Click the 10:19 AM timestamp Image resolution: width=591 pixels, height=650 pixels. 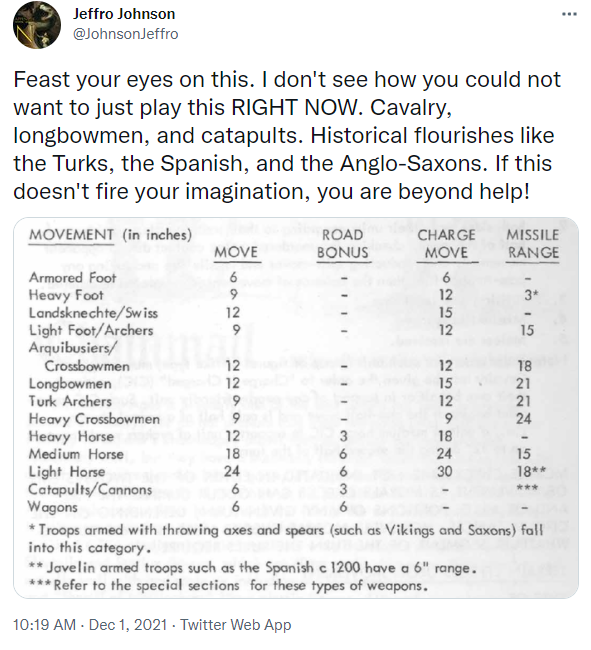point(44,624)
